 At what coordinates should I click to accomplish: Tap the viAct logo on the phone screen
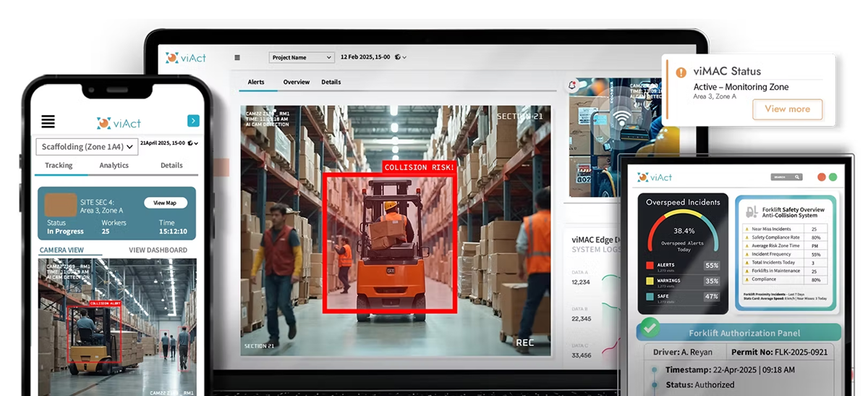[x=119, y=123]
